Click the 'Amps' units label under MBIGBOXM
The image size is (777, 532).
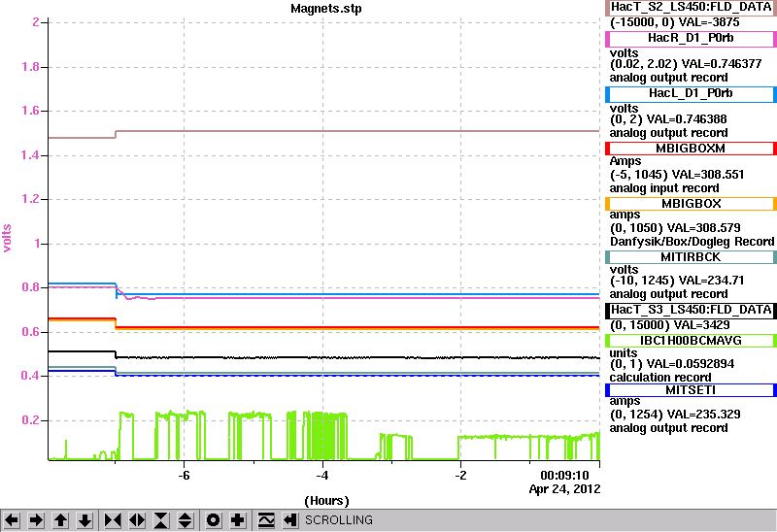click(x=625, y=161)
